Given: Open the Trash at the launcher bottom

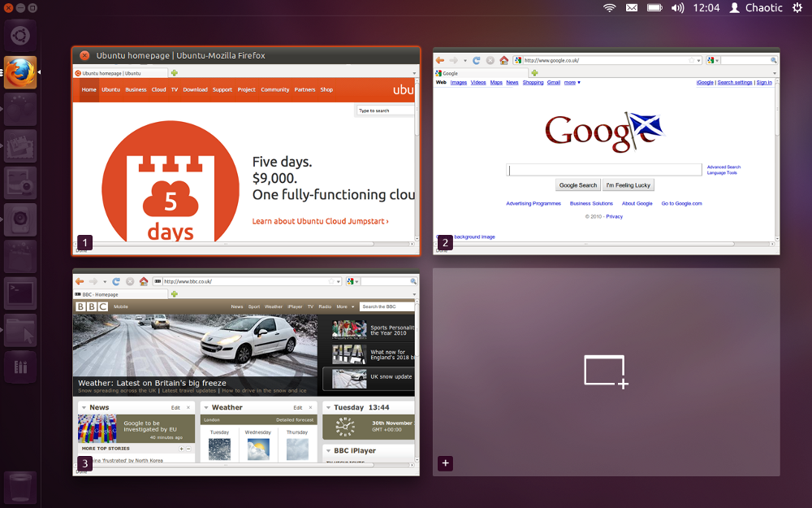Looking at the screenshot, I should pyautogui.click(x=19, y=488).
